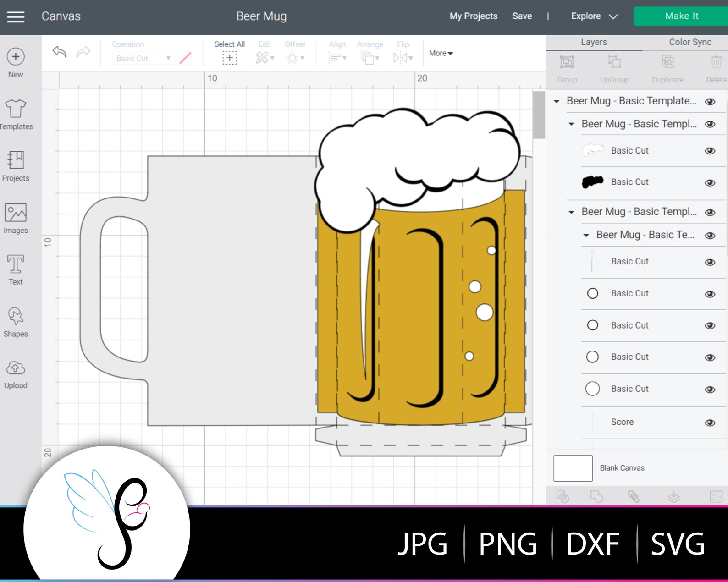Click the canvas vertical scrollbar
Viewport: 728px width, 582px height.
539,115
